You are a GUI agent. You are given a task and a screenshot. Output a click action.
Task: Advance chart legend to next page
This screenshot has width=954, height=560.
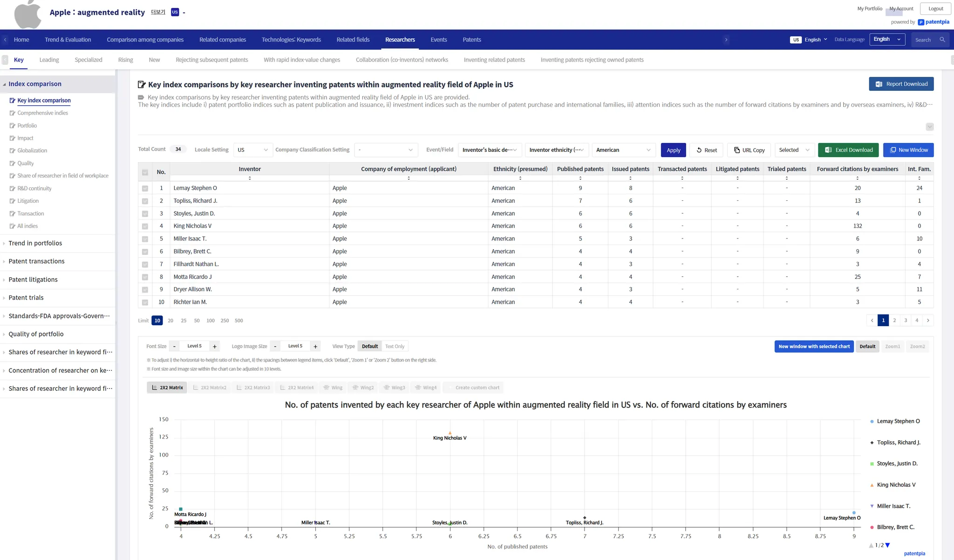[x=887, y=545]
